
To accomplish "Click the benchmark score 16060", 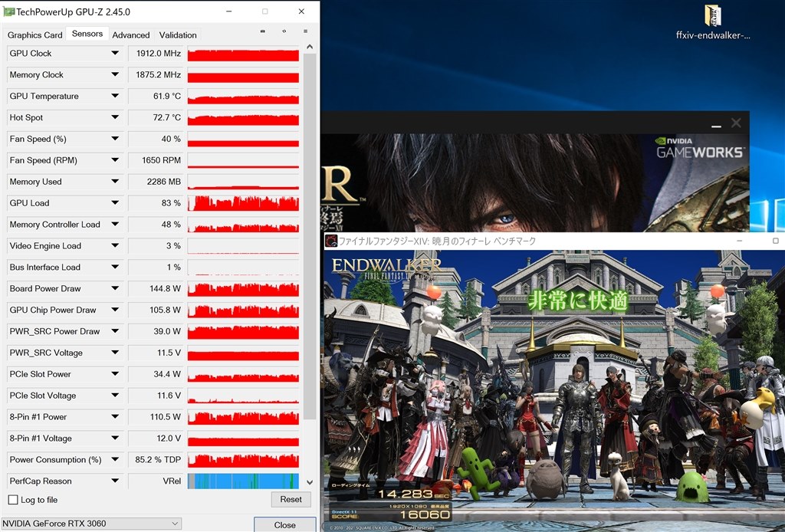I will [425, 514].
